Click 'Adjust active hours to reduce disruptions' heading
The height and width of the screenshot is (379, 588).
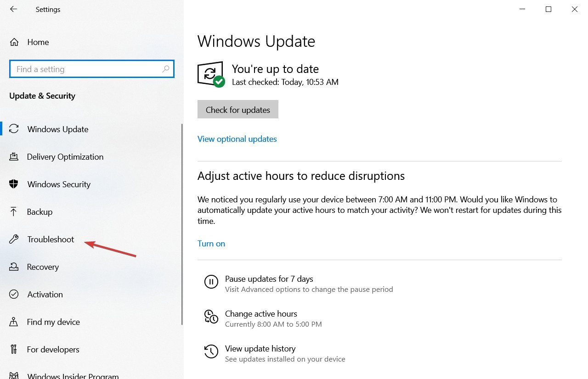coord(301,176)
